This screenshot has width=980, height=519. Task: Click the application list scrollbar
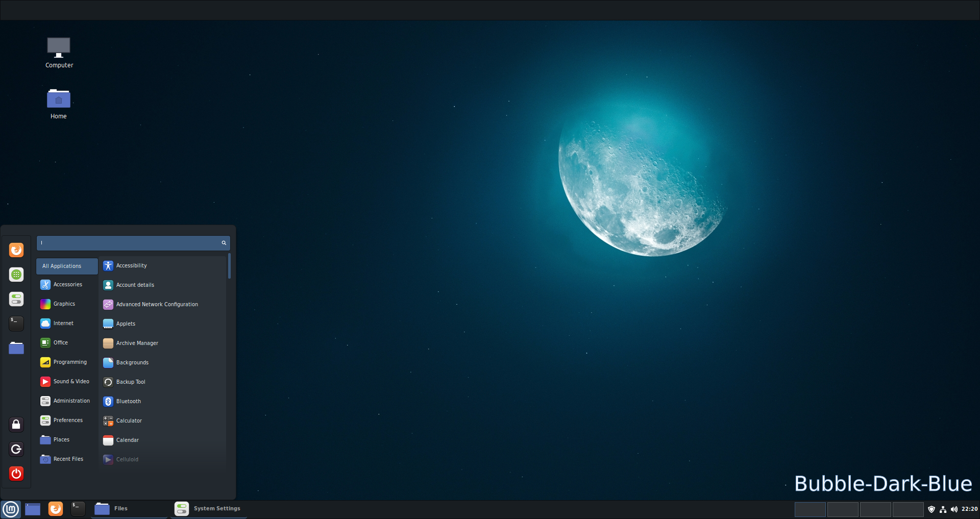[229, 266]
